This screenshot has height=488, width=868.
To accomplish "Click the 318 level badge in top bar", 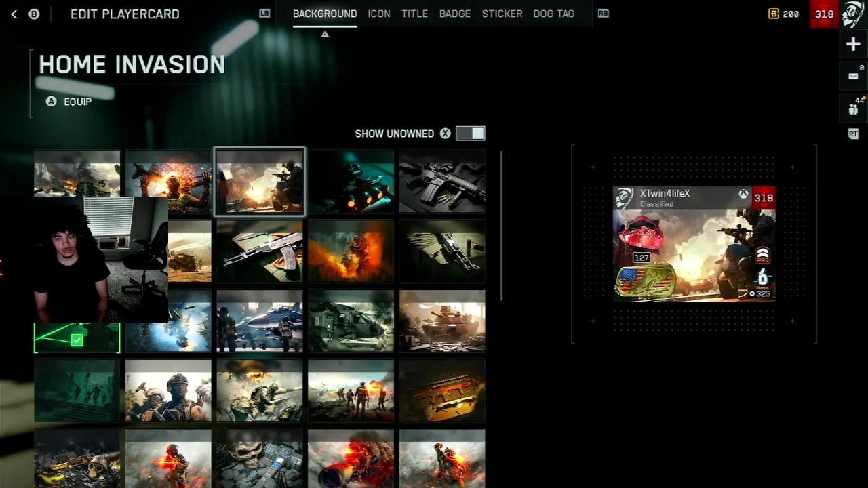I will tap(824, 14).
